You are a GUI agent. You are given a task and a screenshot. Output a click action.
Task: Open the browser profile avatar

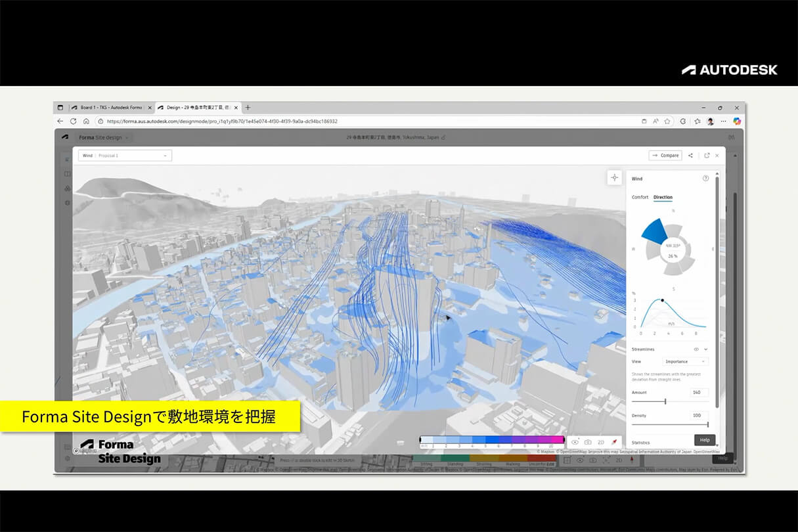710,121
